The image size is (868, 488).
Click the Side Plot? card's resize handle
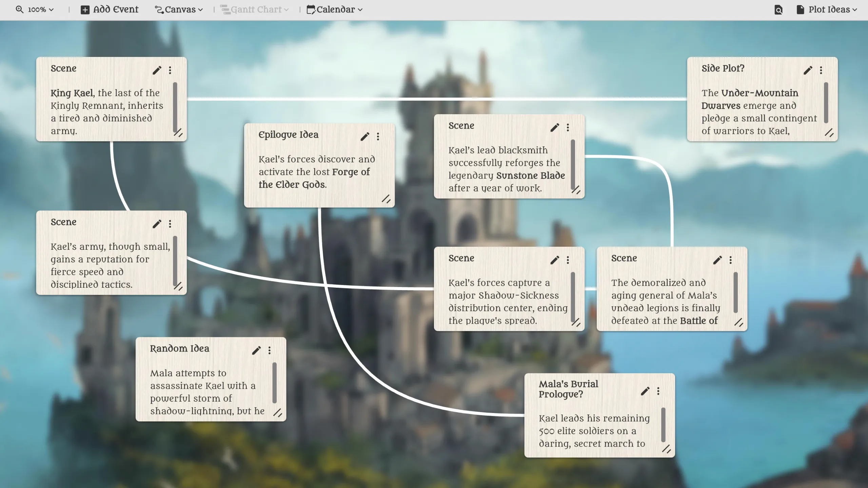click(829, 133)
